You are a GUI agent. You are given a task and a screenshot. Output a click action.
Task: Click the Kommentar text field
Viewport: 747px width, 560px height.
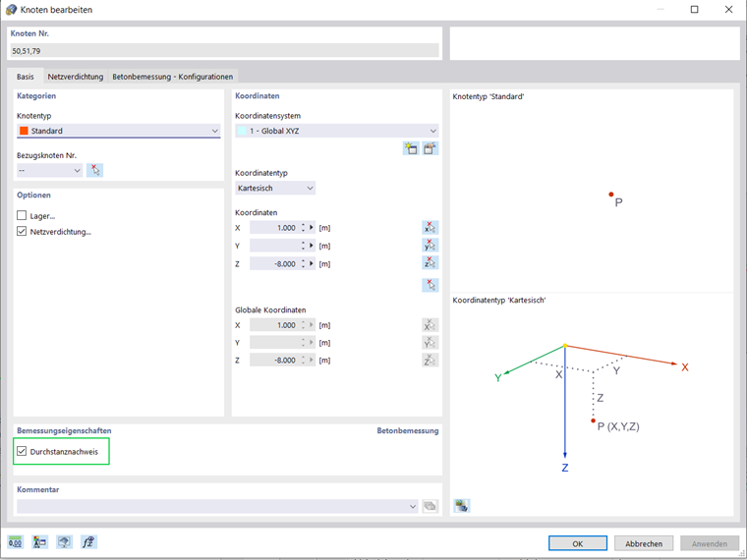212,506
